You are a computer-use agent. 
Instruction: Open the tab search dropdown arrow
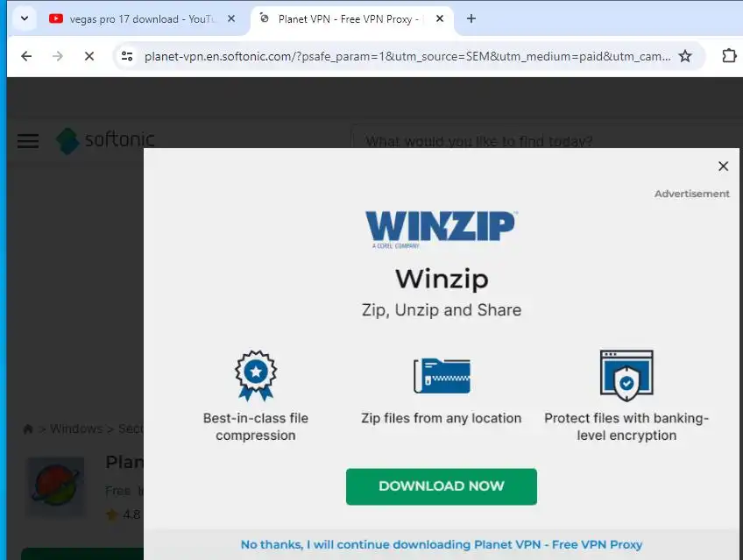(x=25, y=18)
